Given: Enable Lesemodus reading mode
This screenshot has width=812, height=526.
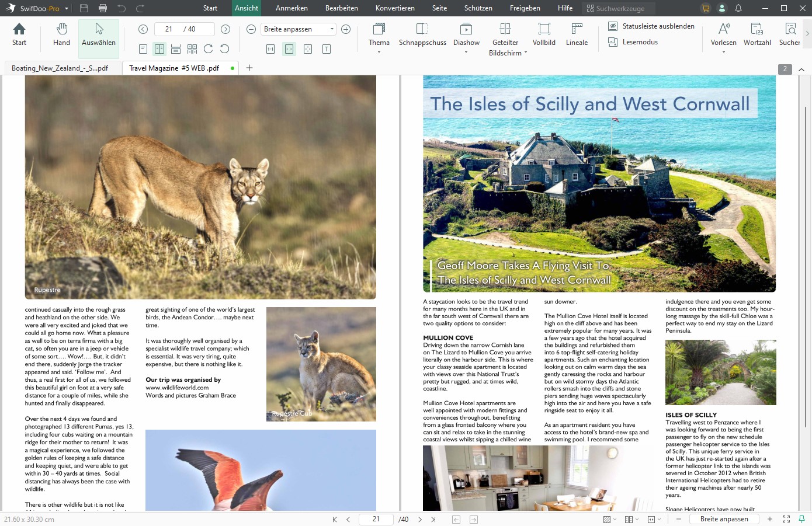Looking at the screenshot, I should (633, 42).
